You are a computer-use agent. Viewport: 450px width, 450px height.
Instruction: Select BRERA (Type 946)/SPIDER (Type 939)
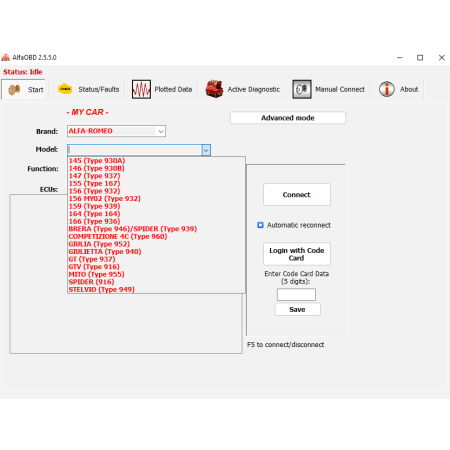coord(156,229)
